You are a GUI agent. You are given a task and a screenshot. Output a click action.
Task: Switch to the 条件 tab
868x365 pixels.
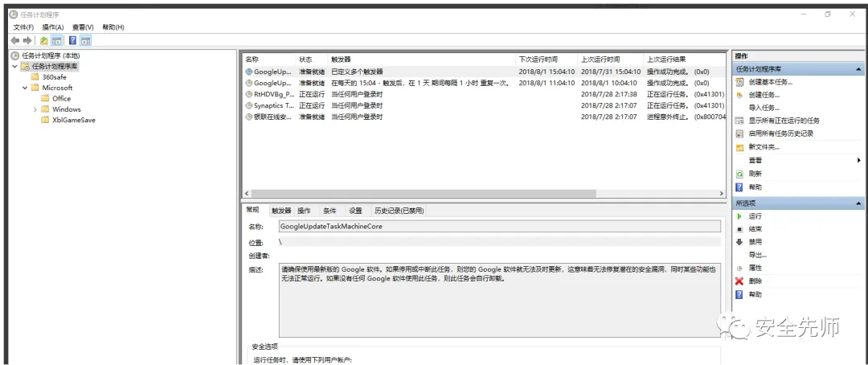pyautogui.click(x=330, y=211)
